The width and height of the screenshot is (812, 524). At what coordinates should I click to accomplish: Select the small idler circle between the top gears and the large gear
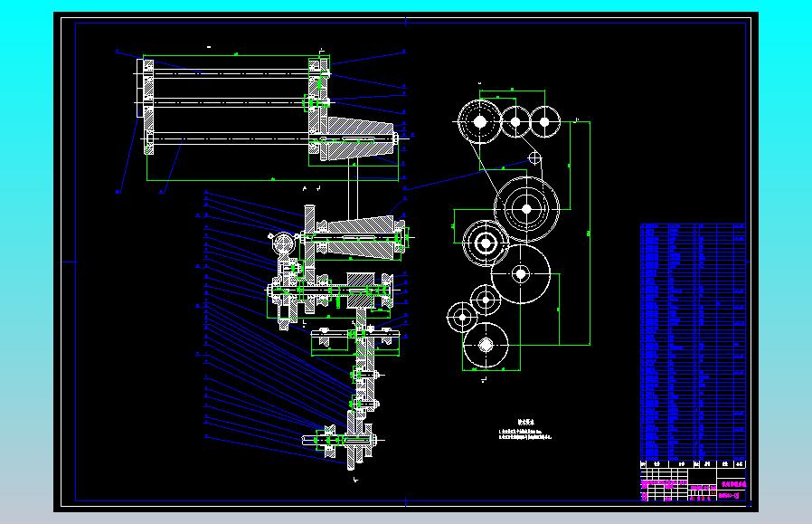534,157
